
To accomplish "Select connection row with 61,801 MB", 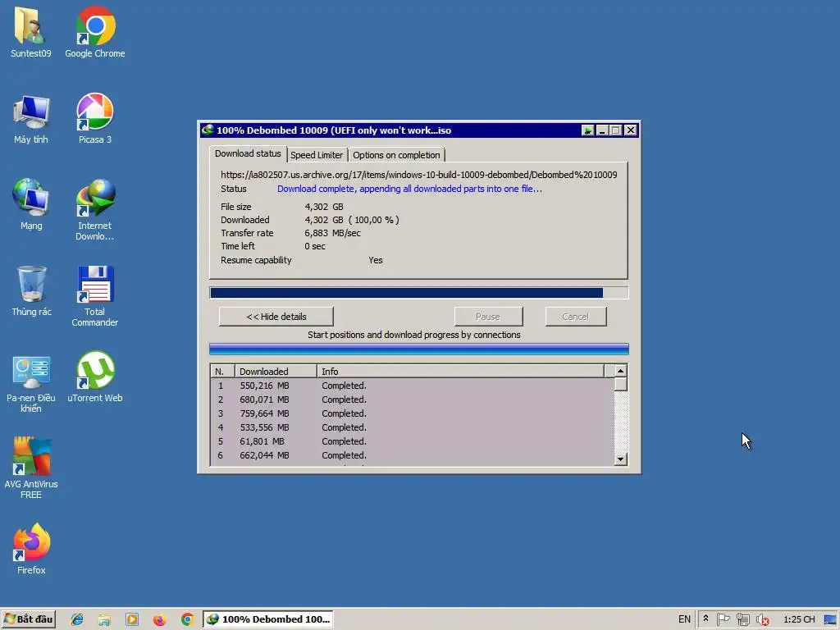I will coord(412,441).
